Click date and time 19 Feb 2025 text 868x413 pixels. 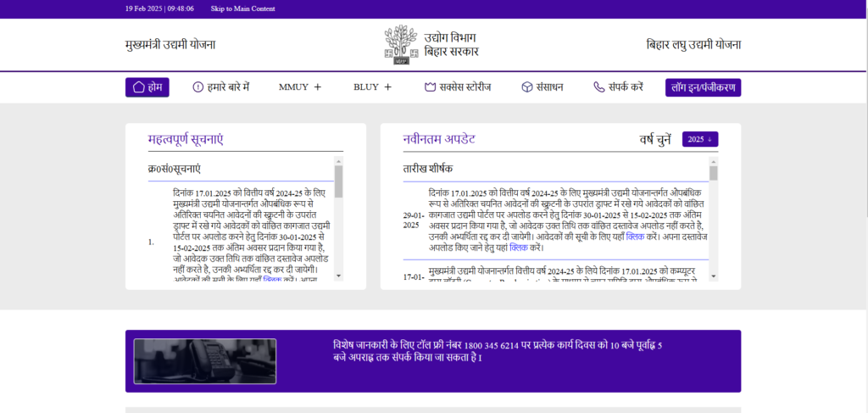pyautogui.click(x=159, y=8)
